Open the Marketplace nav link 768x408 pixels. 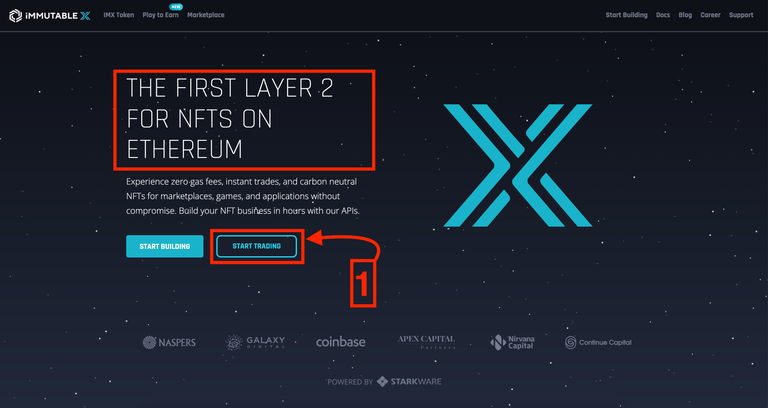[x=206, y=15]
